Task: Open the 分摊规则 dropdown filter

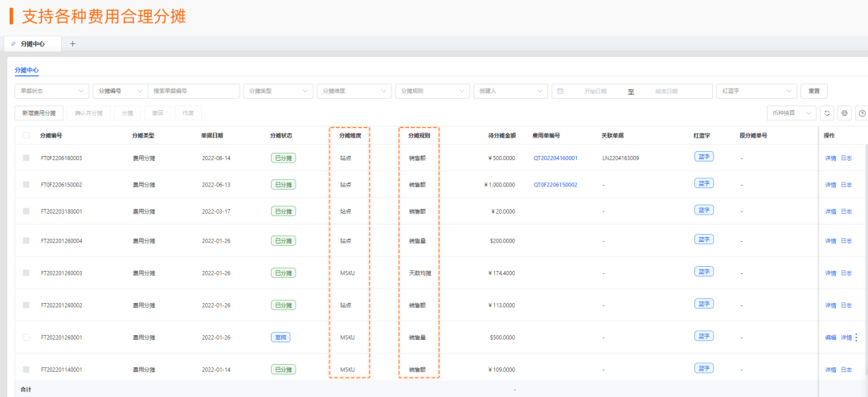Action: (433, 91)
